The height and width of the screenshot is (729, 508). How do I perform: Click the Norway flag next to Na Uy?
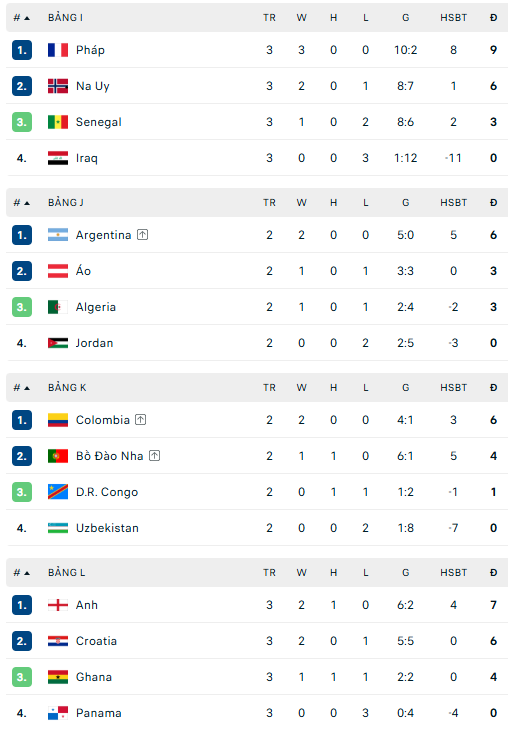(58, 86)
